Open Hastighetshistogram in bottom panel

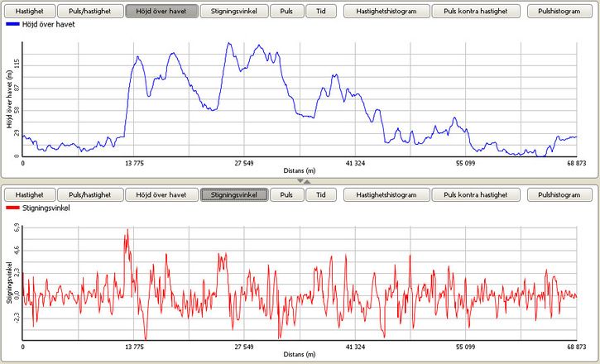coord(386,194)
